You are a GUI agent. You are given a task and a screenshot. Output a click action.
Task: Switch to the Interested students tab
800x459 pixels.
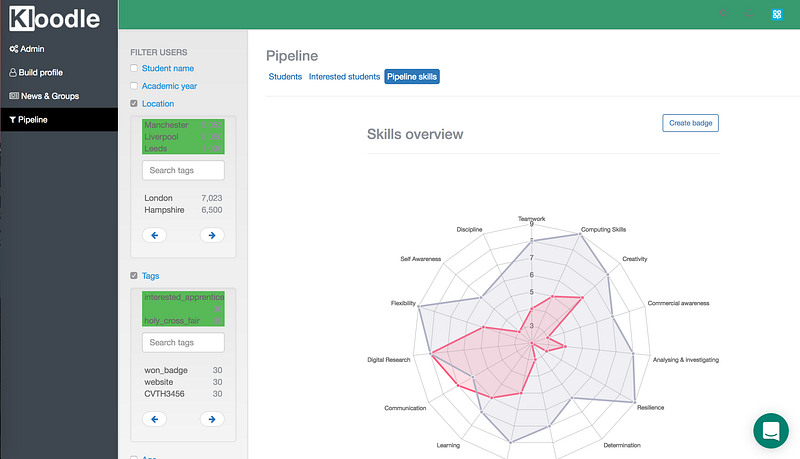344,76
